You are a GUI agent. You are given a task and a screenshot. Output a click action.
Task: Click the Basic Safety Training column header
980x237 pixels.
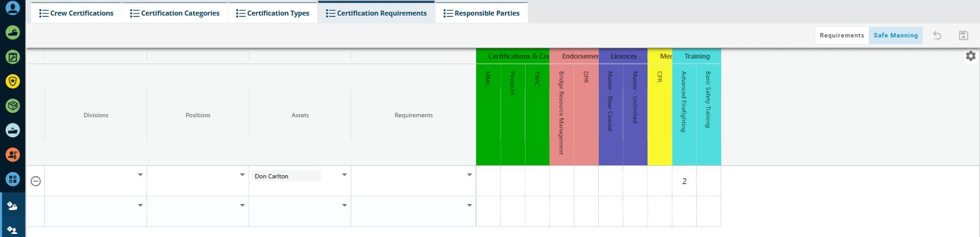point(709,114)
